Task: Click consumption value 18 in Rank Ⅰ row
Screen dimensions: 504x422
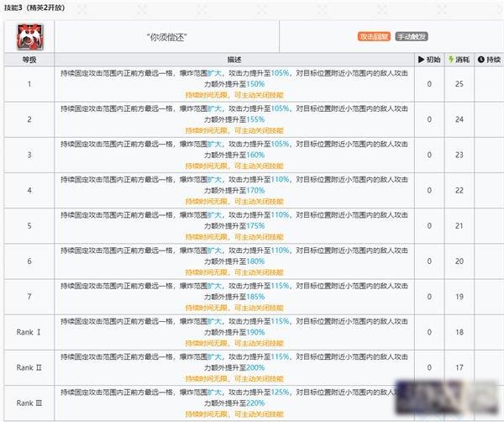Action: 459,332
